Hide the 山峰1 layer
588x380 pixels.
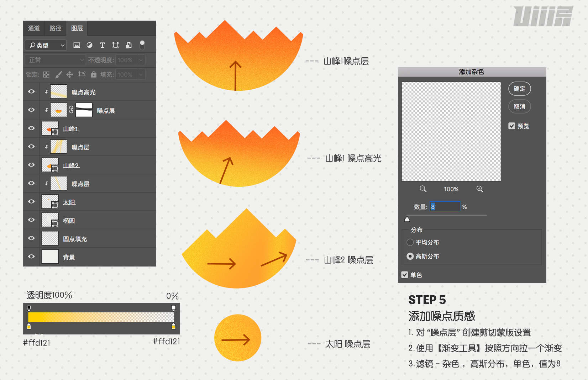point(31,128)
